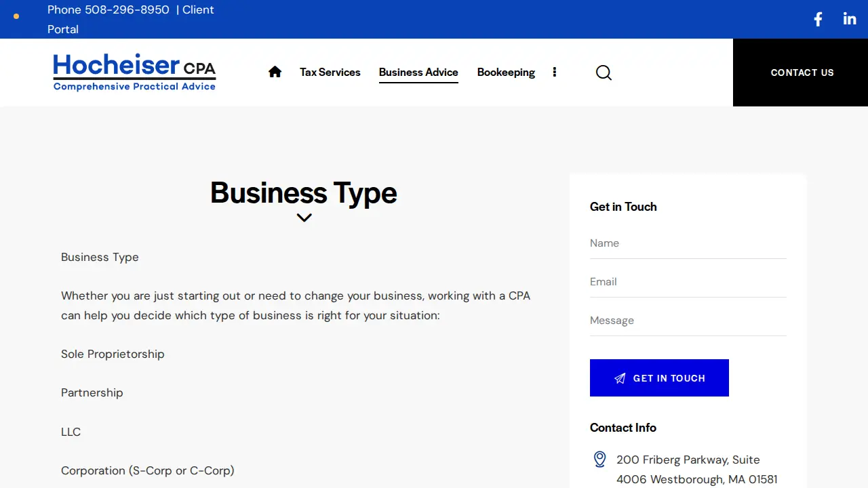Screen dimensions: 868x488
Task: Click the Hocheiser CPA logo
Action: pos(134,72)
